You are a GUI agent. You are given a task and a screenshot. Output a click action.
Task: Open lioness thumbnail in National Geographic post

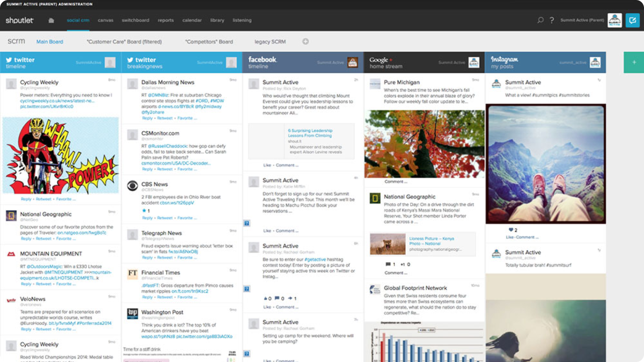(388, 244)
